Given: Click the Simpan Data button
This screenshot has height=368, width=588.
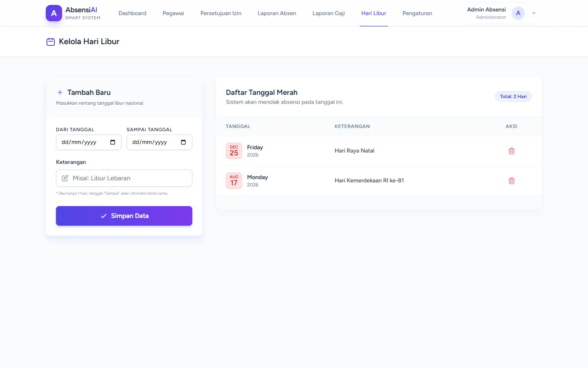Looking at the screenshot, I should tap(124, 216).
